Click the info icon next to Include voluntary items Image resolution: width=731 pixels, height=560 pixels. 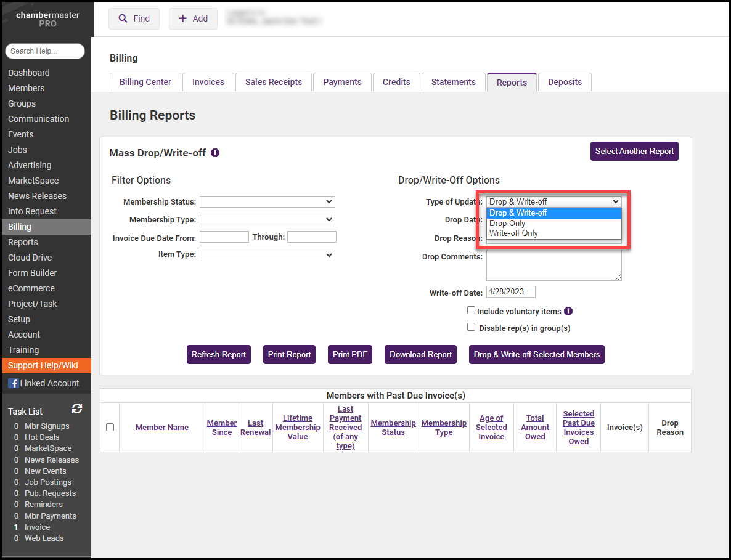tap(568, 311)
